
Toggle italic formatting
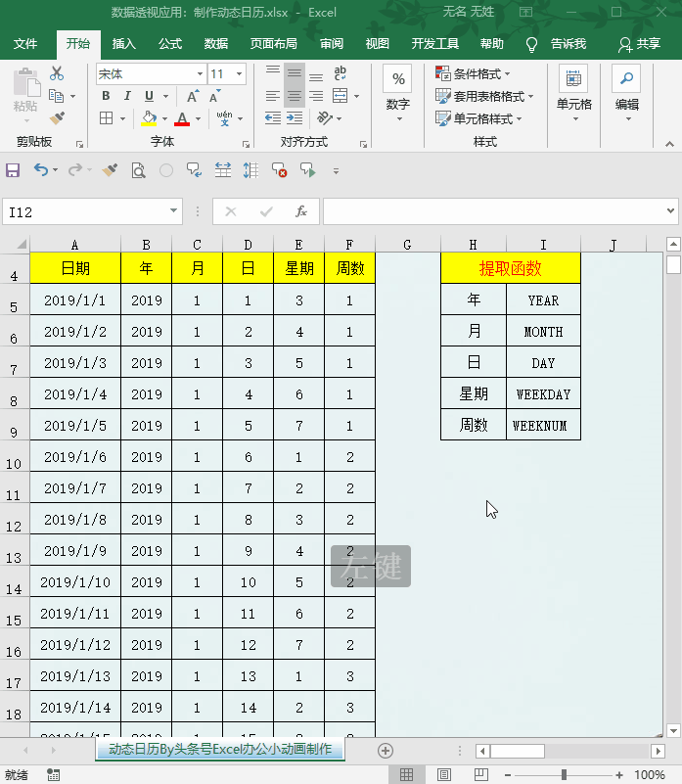127,96
